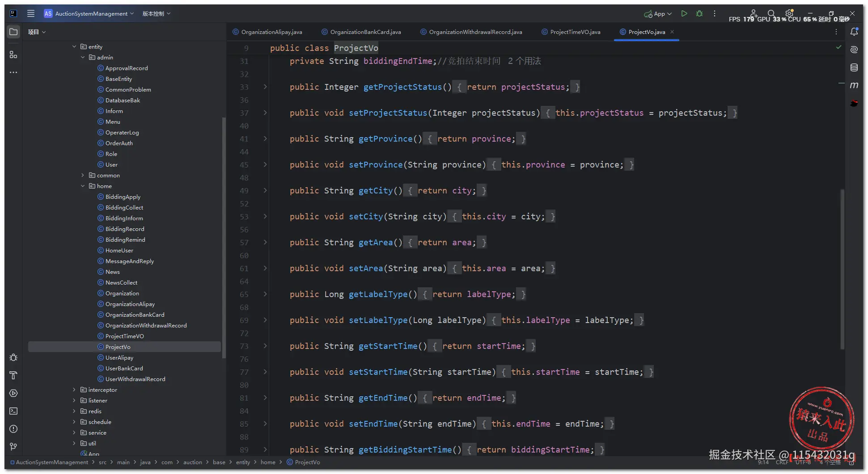This screenshot has height=474, width=868.
Task: Select OperaterLog class in project tree
Action: tap(122, 132)
